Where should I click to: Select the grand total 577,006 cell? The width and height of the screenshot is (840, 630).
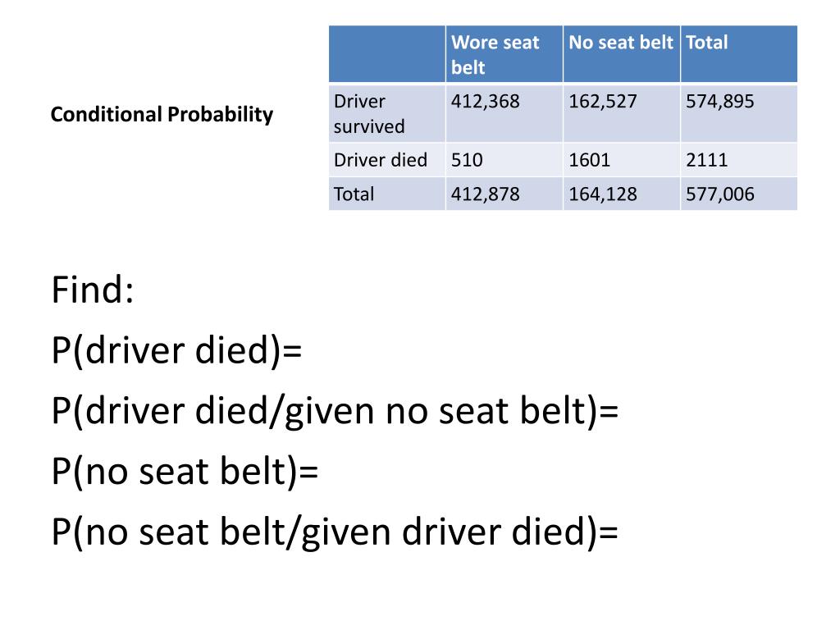click(x=739, y=194)
